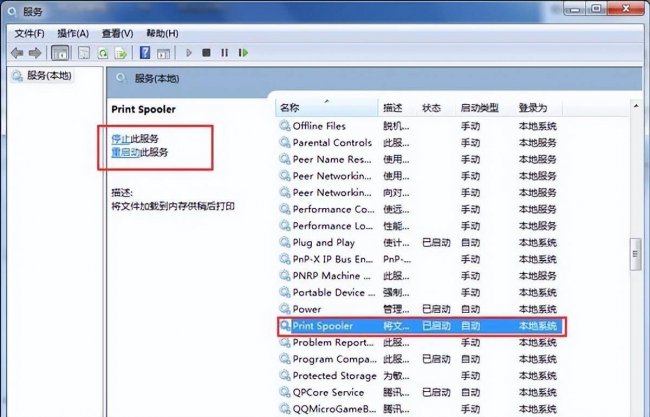Toggle the show/hide console tree icon
This screenshot has width=650, height=417.
click(60, 53)
